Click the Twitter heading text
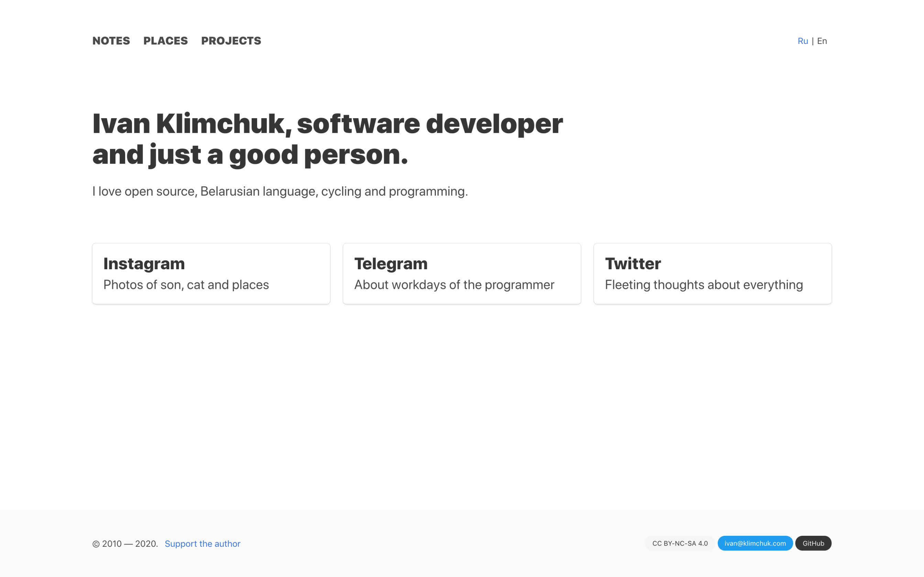The height and width of the screenshot is (577, 924). point(633,264)
